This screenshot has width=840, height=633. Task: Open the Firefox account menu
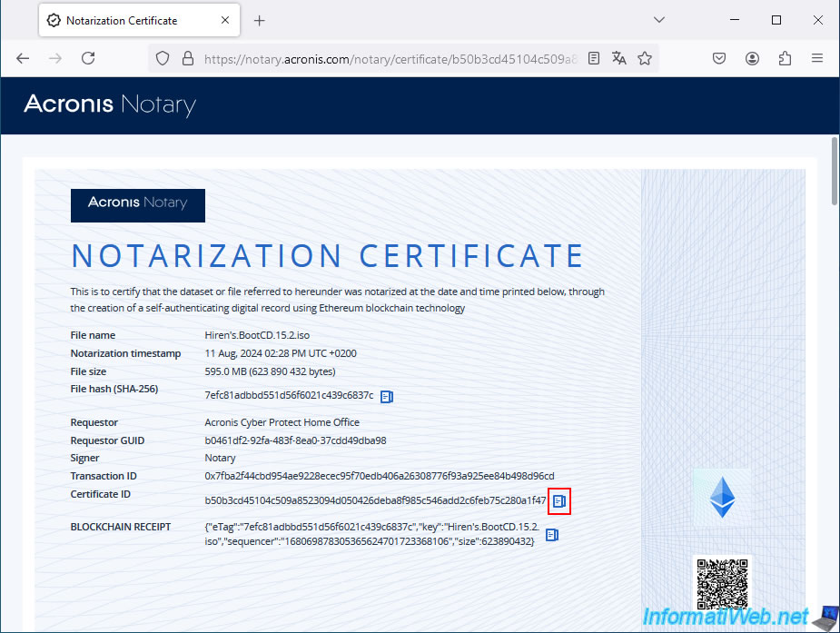coord(752,58)
